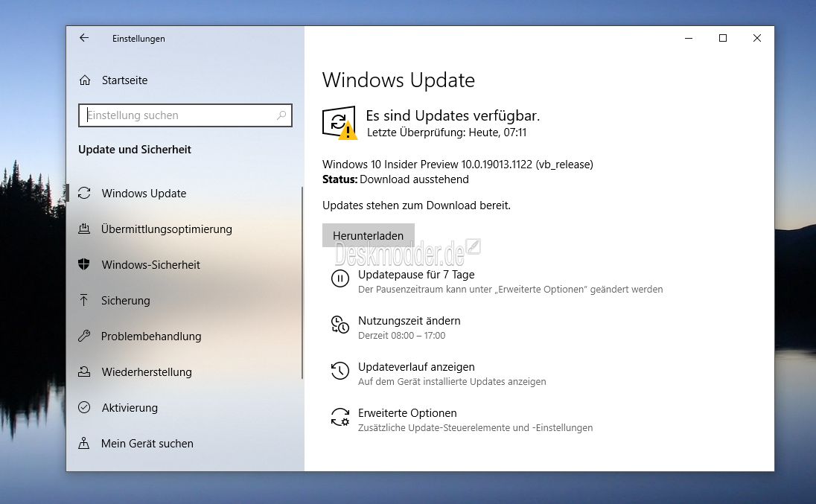
Task: Click the Windows Update sync icon in sidebar
Action: click(84, 193)
